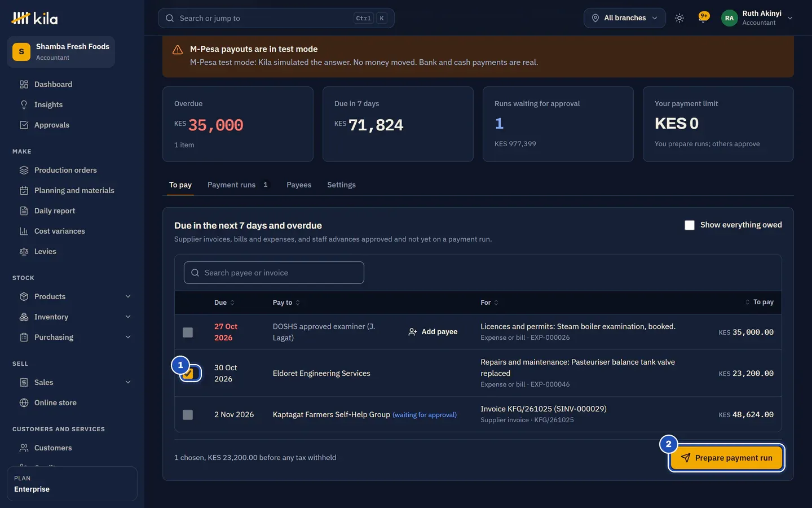
Task: Open the notifications bell
Action: (x=703, y=17)
